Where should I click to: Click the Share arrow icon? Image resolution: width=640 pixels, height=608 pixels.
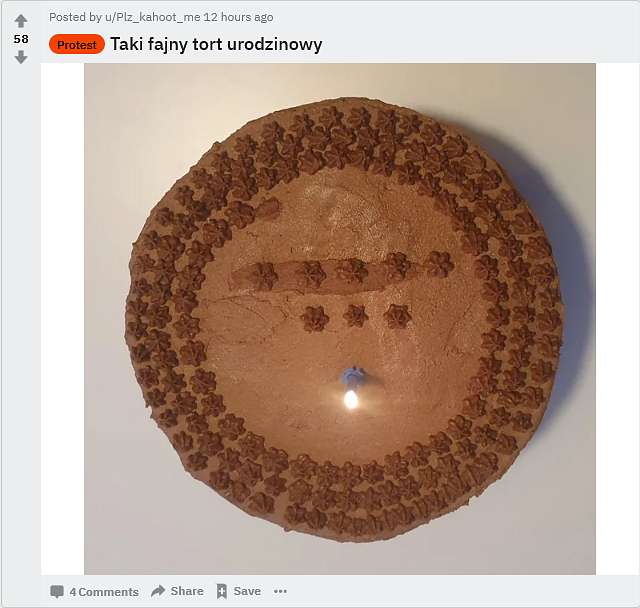pyautogui.click(x=158, y=591)
